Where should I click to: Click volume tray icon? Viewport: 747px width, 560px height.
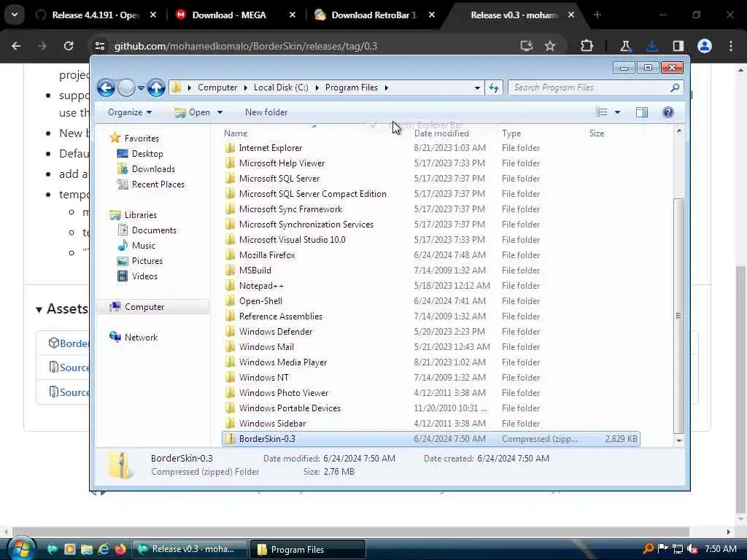click(692, 549)
